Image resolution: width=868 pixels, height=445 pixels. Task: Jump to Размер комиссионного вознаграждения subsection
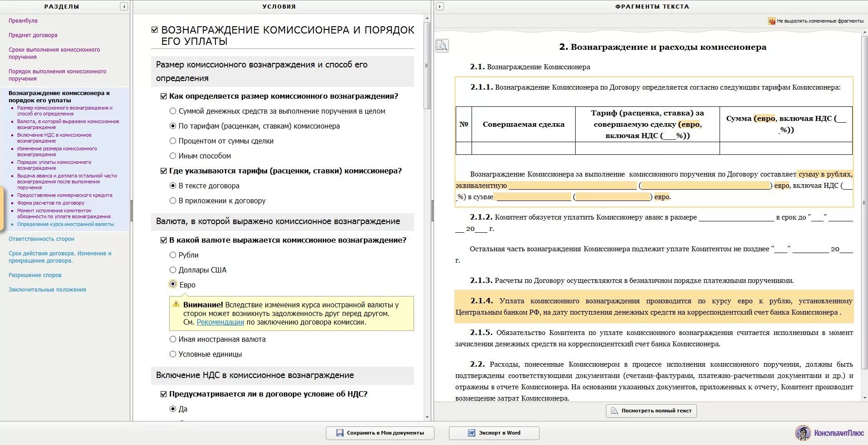coord(65,111)
